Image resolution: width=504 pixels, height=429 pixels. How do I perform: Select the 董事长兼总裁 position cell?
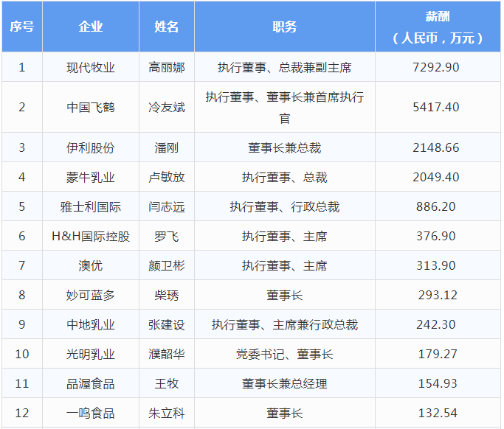pyautogui.click(x=284, y=147)
